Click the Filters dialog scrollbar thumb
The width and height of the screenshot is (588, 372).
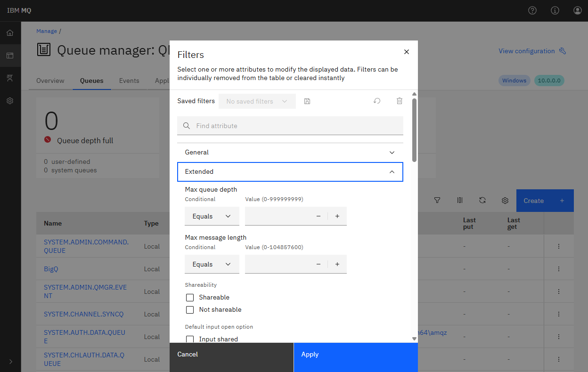pyautogui.click(x=415, y=130)
